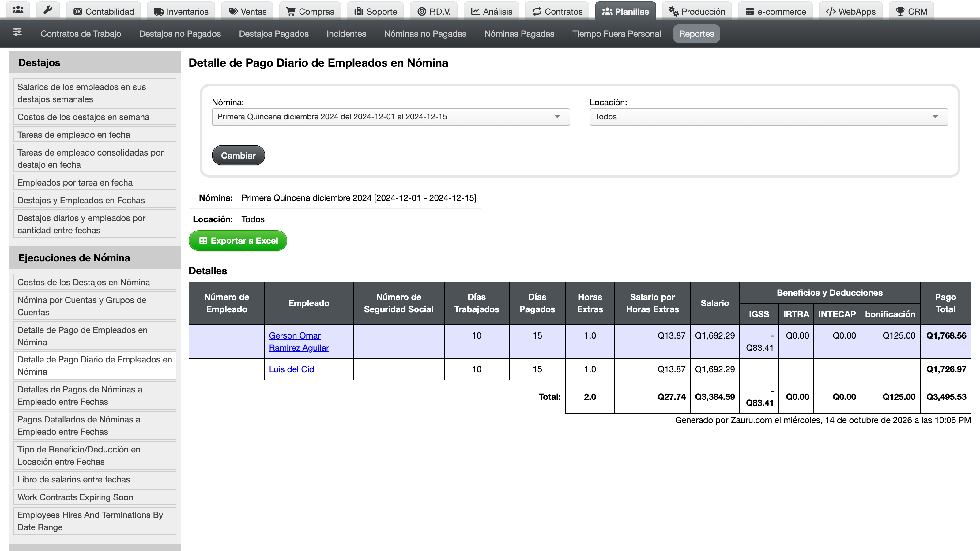This screenshot has height=551, width=980.
Task: Toggle the sliders menu icon
Action: (17, 32)
